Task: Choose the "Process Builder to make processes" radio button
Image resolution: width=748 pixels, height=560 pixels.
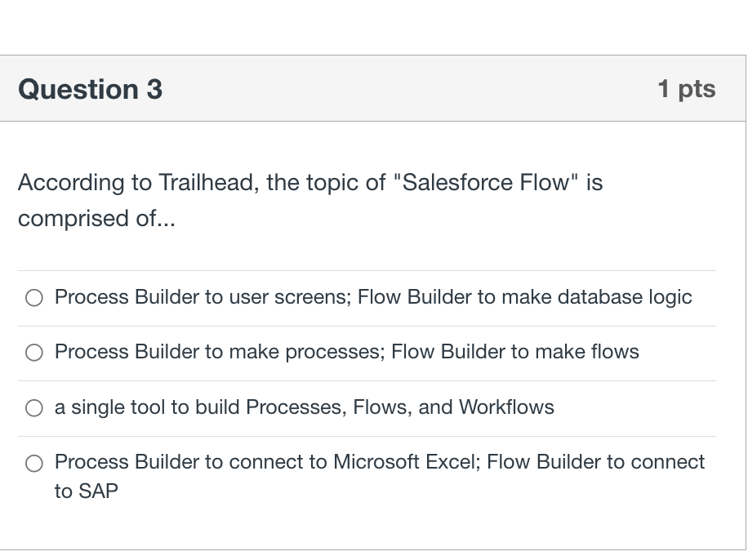Action: pyautogui.click(x=34, y=353)
